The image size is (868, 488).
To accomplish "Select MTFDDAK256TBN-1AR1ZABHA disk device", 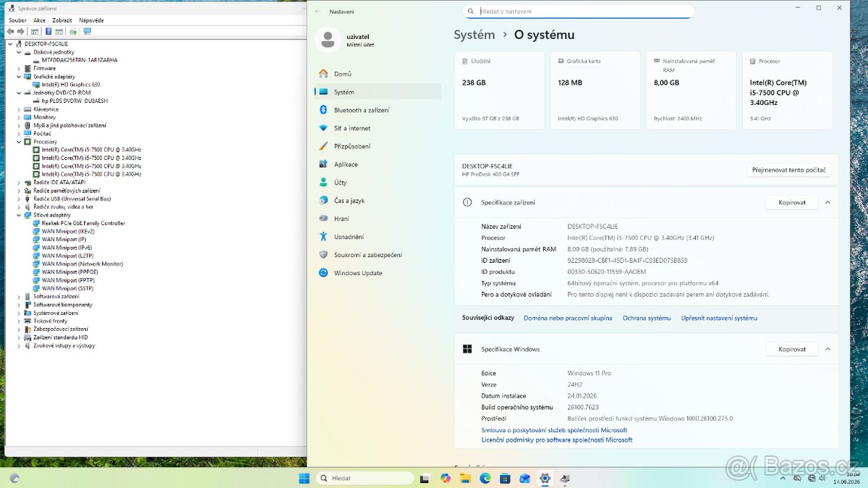I will pyautogui.click(x=79, y=60).
